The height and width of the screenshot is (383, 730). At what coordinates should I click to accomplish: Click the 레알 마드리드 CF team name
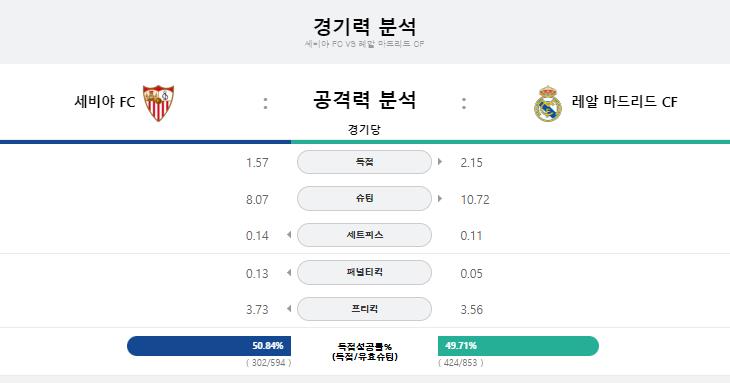pos(624,101)
